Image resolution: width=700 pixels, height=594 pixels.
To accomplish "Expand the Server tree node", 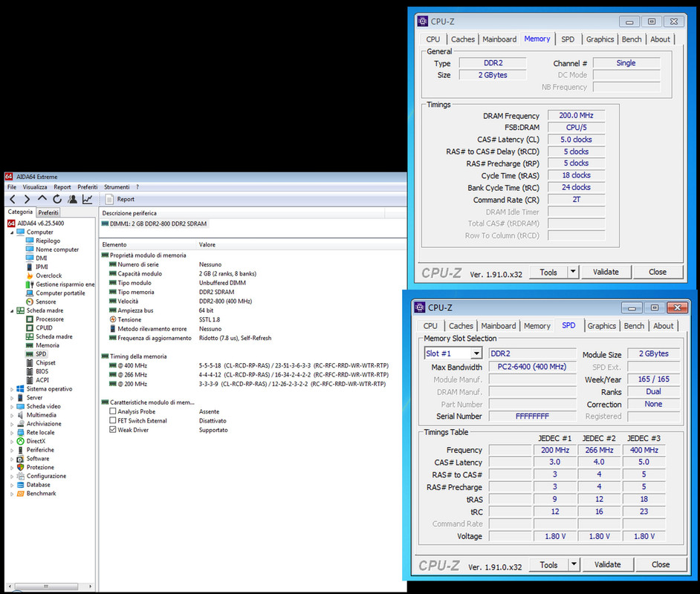I will pyautogui.click(x=12, y=398).
